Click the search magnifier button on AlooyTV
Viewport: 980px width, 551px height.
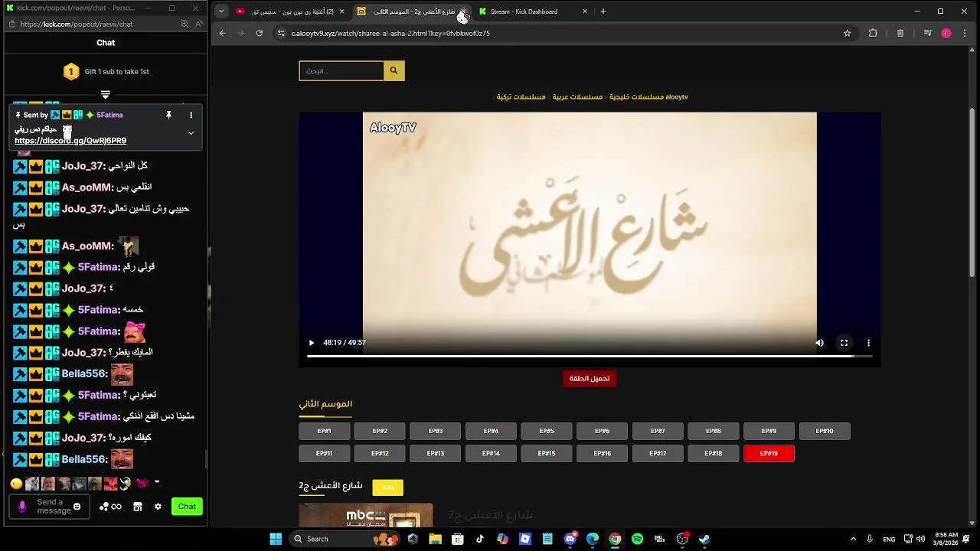[394, 70]
